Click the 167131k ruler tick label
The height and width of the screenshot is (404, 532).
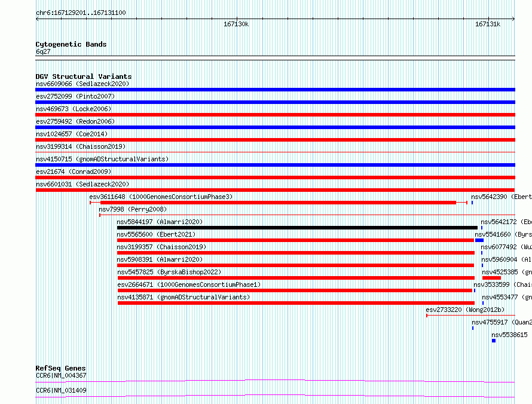488,24
